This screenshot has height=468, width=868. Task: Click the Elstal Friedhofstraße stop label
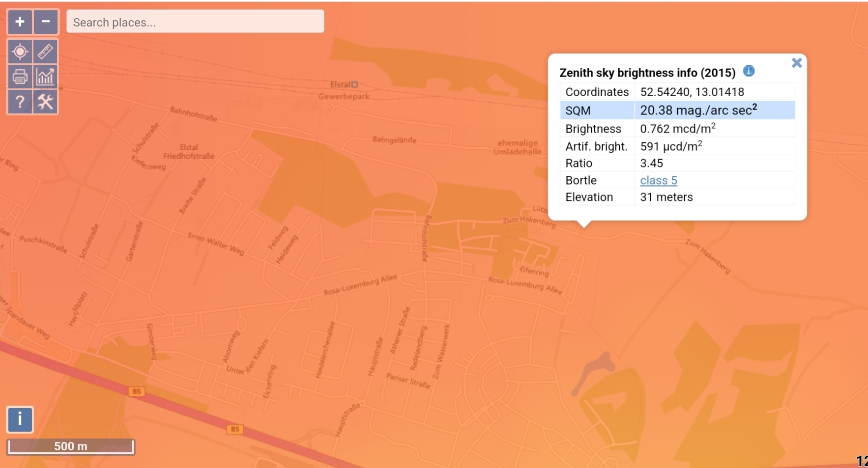click(189, 151)
